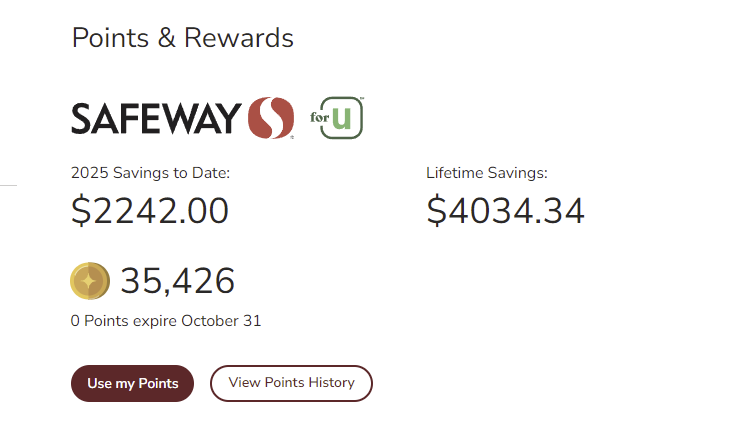This screenshot has width=732, height=431.
Task: Click the star in the gold coin's center
Action: (x=90, y=281)
